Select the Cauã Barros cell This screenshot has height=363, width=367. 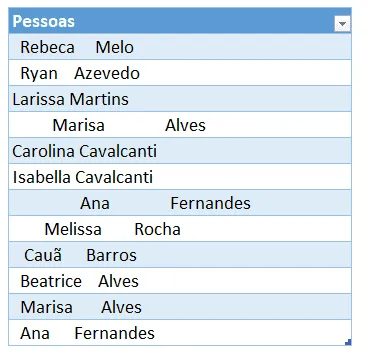pos(180,255)
